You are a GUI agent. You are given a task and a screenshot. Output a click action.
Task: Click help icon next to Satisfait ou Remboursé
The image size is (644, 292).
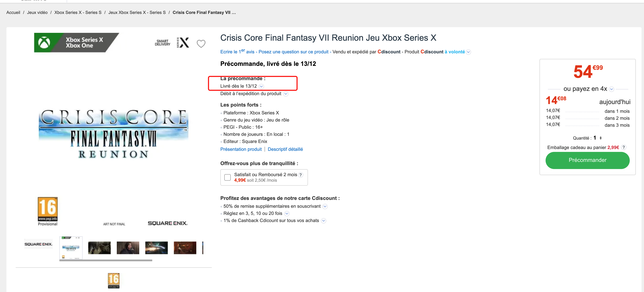301,175
